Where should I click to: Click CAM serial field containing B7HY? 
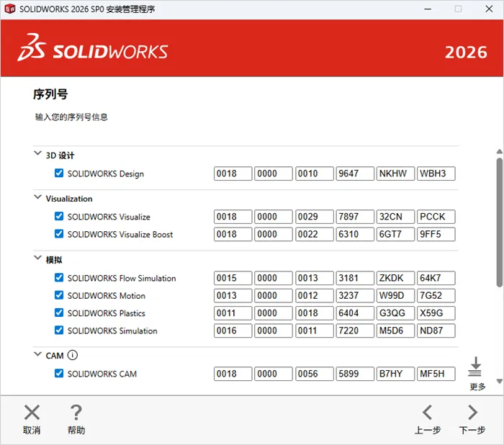395,374
